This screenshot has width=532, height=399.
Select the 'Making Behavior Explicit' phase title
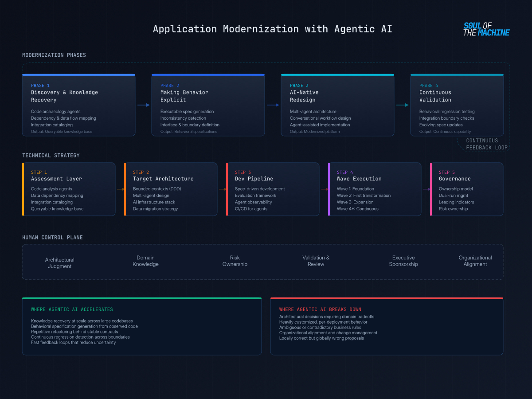click(x=184, y=96)
